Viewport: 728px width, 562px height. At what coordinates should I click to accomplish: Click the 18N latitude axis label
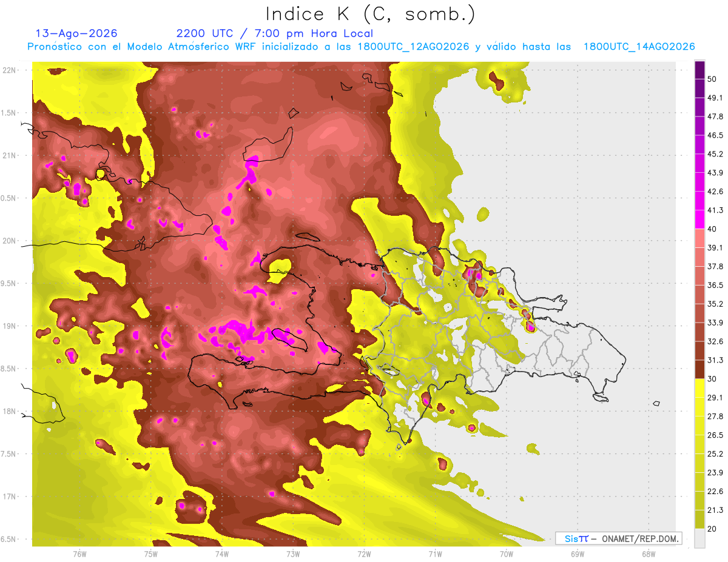[x=9, y=411]
